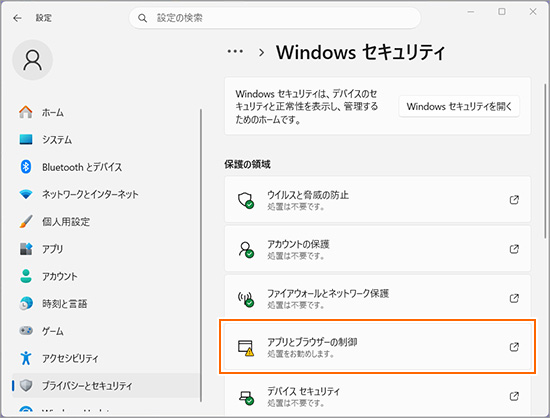
Task: Click the external-link icon for ファイアウォールとネットワーク保護
Action: 514,298
